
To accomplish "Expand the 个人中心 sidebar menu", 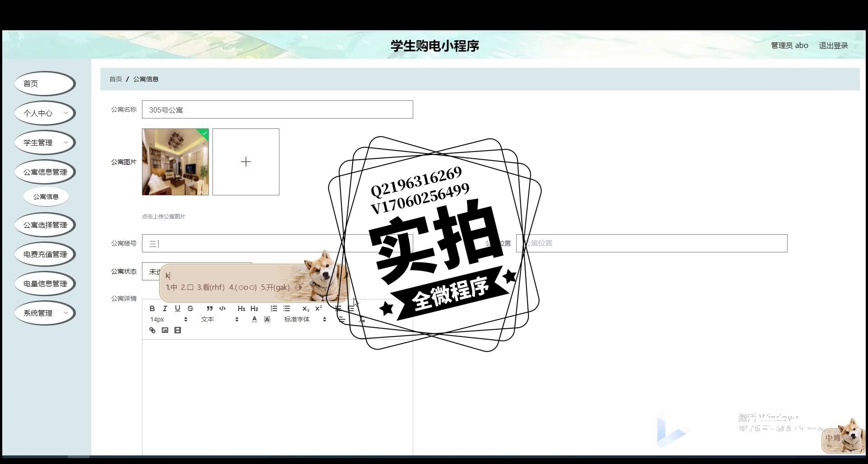I will [x=45, y=113].
